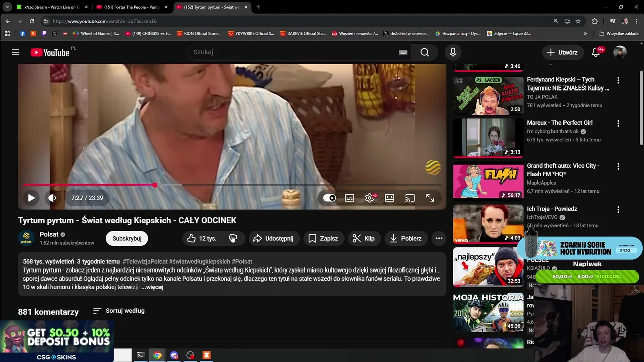The image size is (644, 362).
Task: Open the tab search dropdown arrow
Action: tap(7, 7)
